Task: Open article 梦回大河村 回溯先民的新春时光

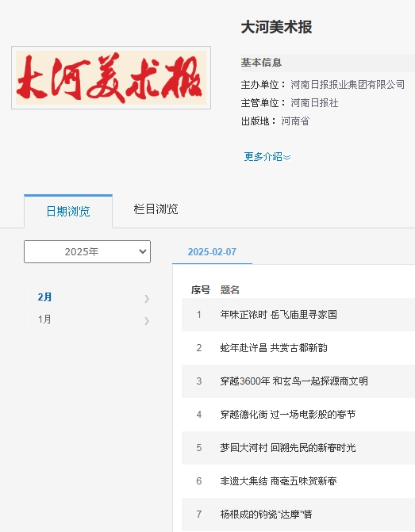Action: (288, 447)
